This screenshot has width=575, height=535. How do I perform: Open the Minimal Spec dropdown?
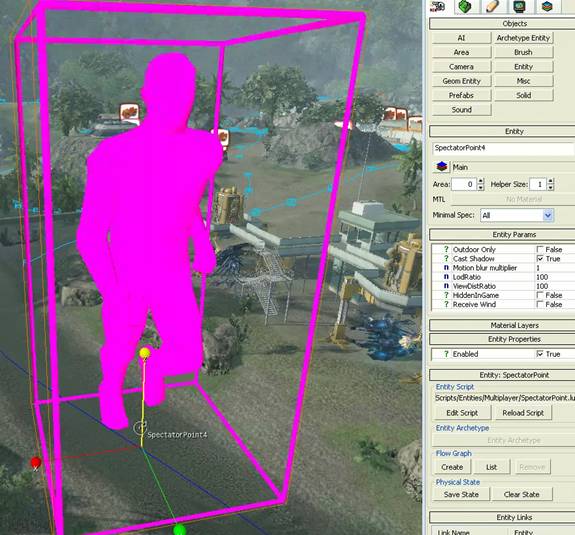[x=517, y=215]
